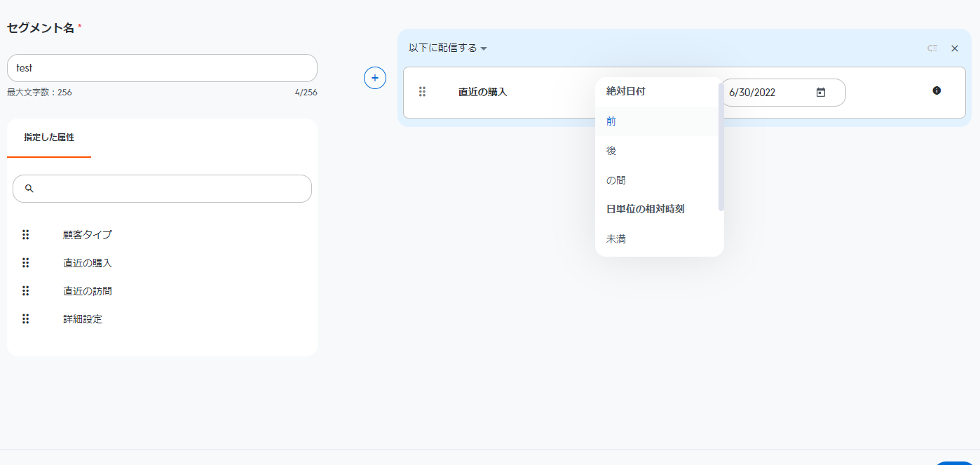Grab the drag handle beside 顧客タイプ
Screen dimensions: 980x465
click(x=26, y=234)
